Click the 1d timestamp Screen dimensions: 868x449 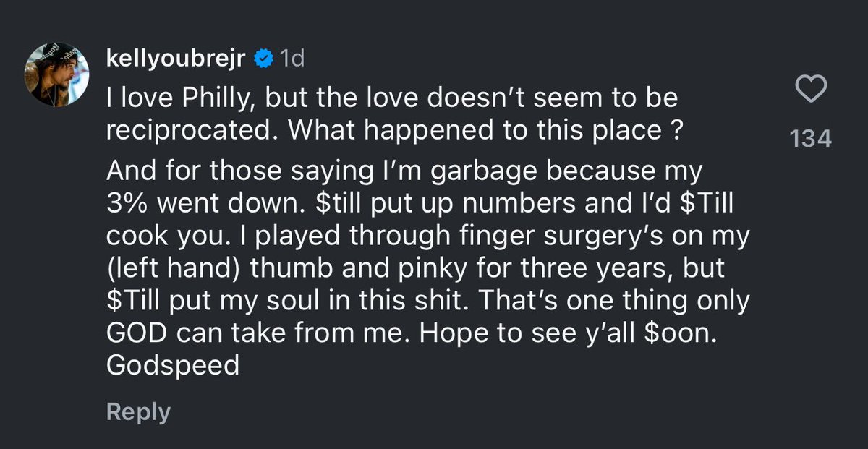(x=292, y=59)
